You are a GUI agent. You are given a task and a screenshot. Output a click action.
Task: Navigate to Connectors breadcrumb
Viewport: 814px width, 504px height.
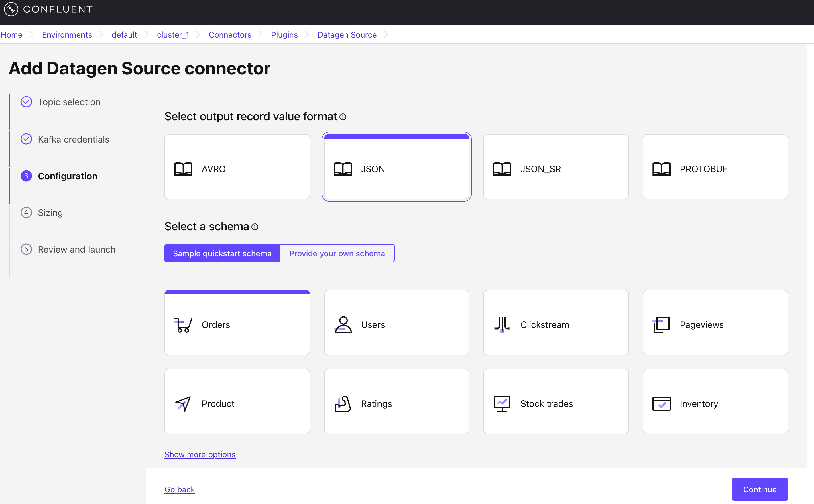point(230,35)
